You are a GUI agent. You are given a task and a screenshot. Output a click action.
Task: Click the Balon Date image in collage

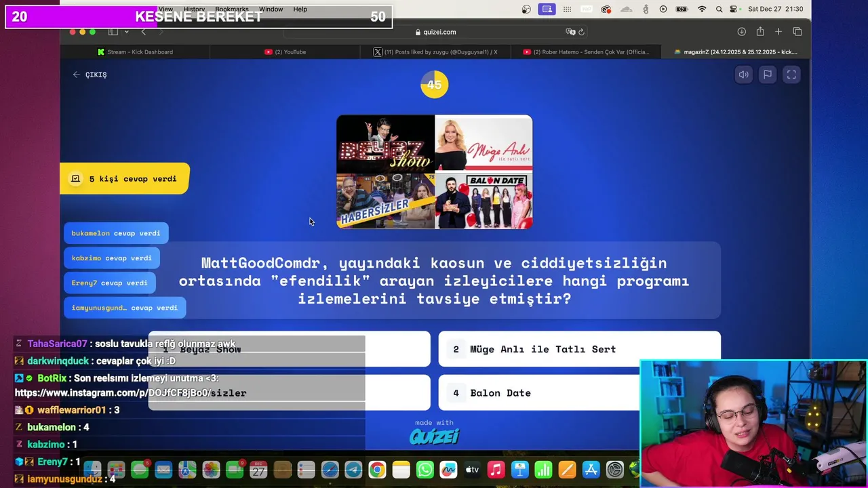pyautogui.click(x=484, y=201)
